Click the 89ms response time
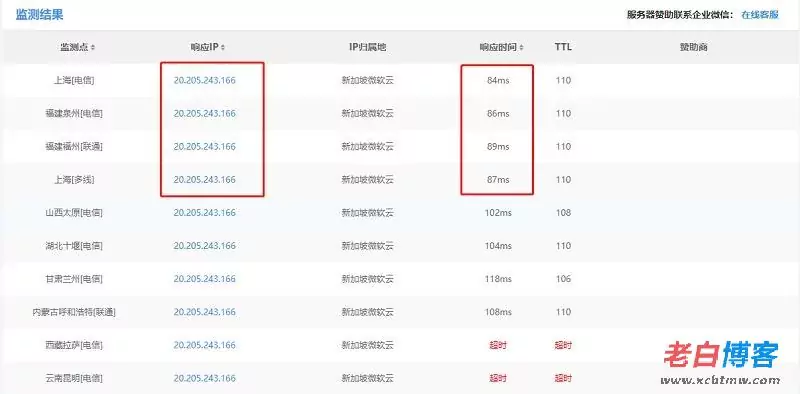Image resolution: width=800 pixels, height=394 pixels. click(498, 146)
